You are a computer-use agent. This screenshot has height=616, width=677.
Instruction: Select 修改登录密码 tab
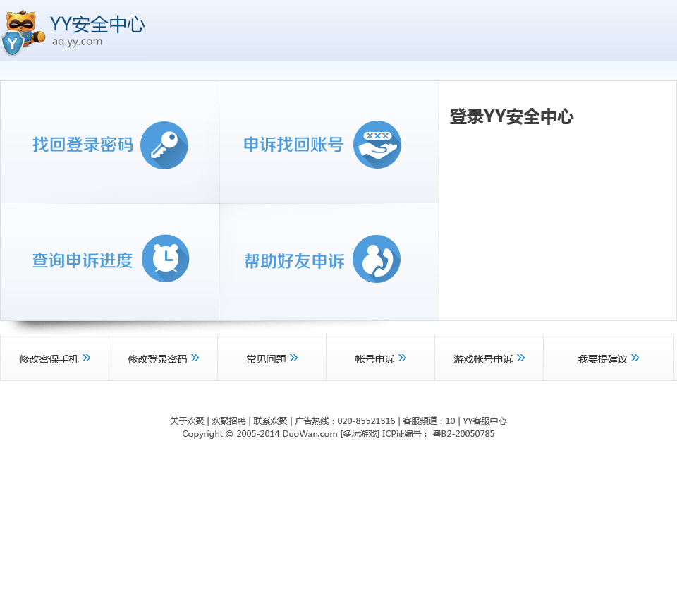[163, 358]
